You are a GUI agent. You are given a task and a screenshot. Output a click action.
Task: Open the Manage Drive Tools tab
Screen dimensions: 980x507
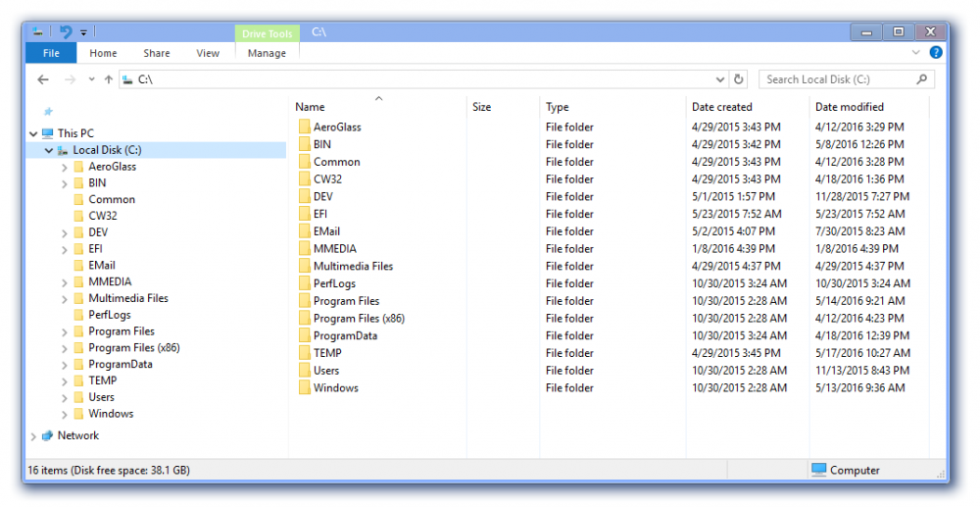pos(267,53)
